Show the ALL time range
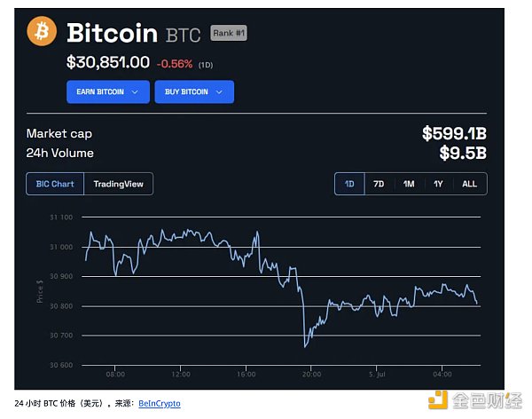Screen dimensions: 532x419 click(469, 184)
